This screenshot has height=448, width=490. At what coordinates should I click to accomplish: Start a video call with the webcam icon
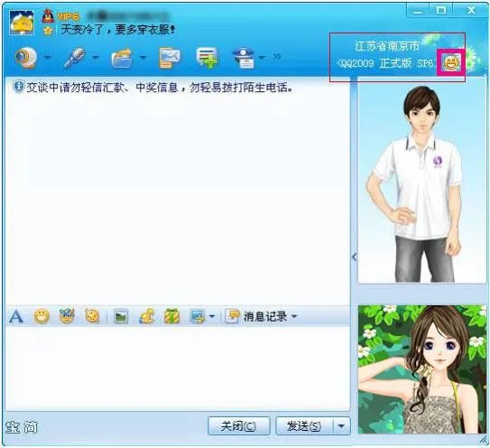point(26,57)
